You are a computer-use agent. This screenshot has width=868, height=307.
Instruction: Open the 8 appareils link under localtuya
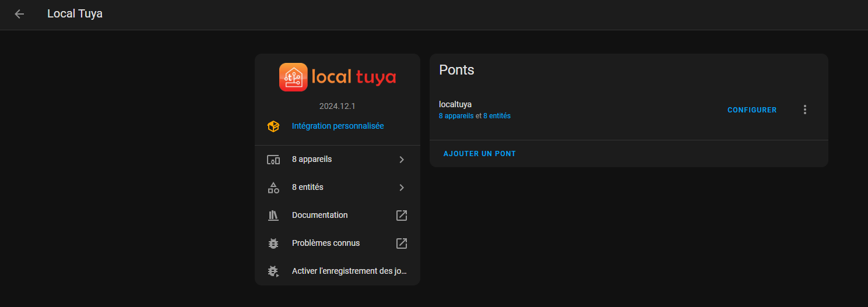tap(456, 116)
